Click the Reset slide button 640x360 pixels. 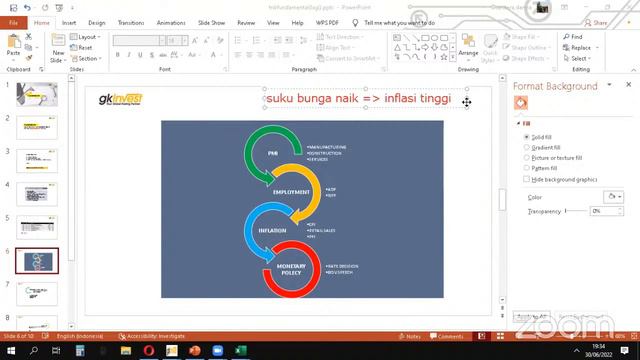(81, 48)
